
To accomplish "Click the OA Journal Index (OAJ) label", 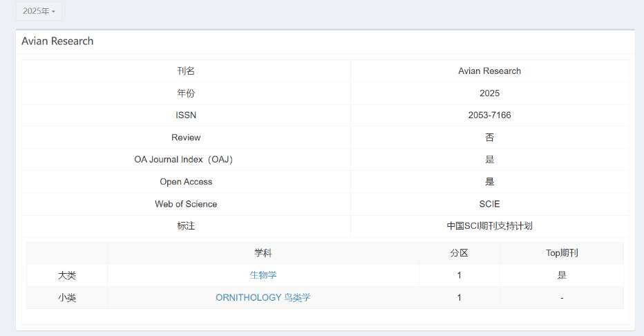I will (186, 160).
